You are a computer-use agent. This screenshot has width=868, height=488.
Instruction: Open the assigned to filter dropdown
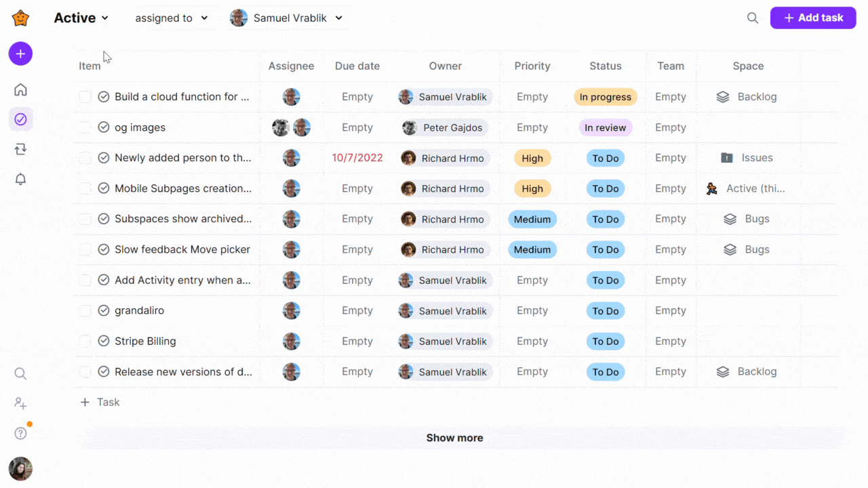click(x=171, y=18)
